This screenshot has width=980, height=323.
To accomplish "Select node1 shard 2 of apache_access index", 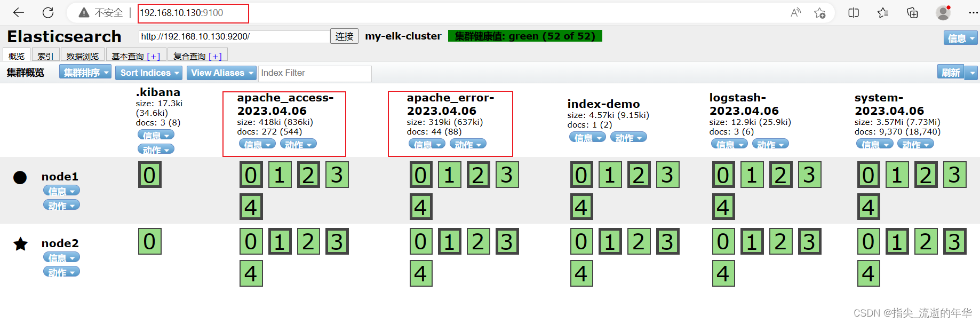I will coord(308,175).
